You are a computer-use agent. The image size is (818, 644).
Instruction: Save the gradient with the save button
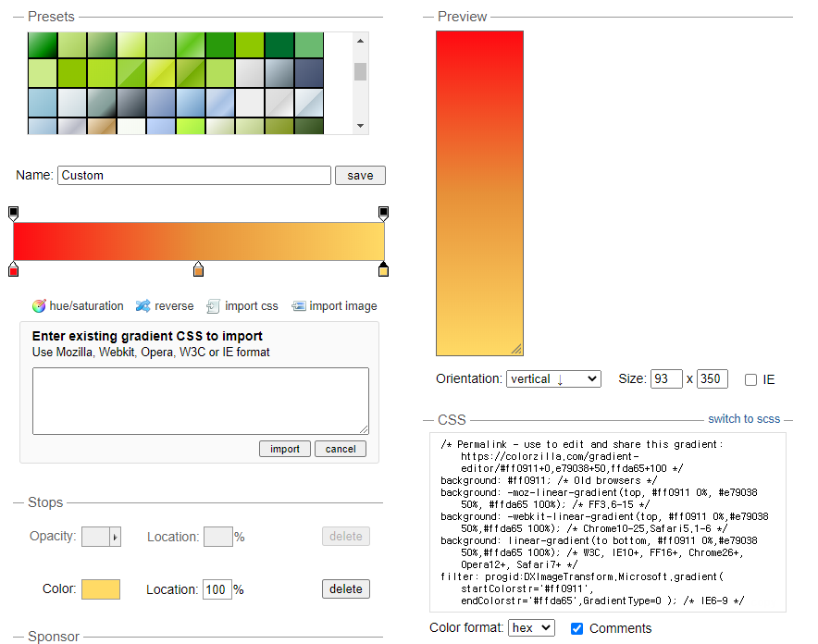click(360, 175)
